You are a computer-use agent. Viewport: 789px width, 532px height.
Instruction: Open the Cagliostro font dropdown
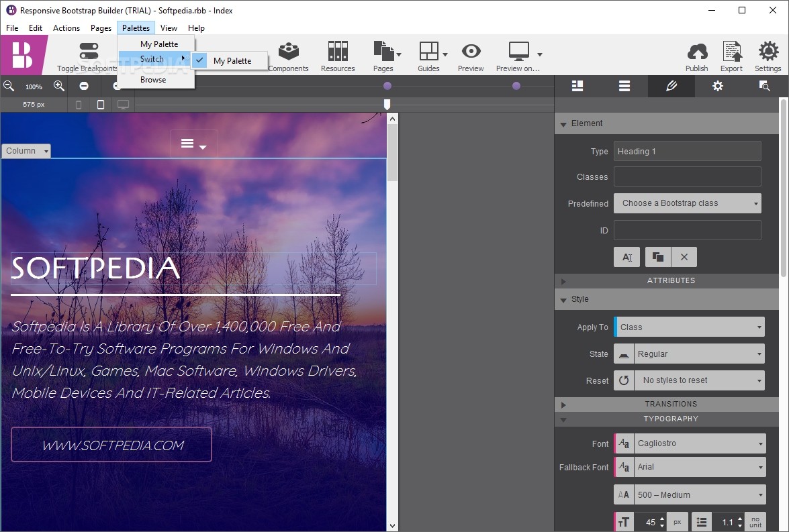point(700,443)
